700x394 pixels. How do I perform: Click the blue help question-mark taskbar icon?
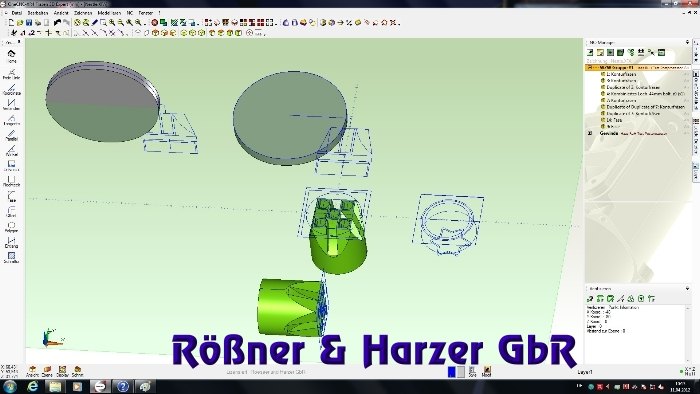point(122,386)
